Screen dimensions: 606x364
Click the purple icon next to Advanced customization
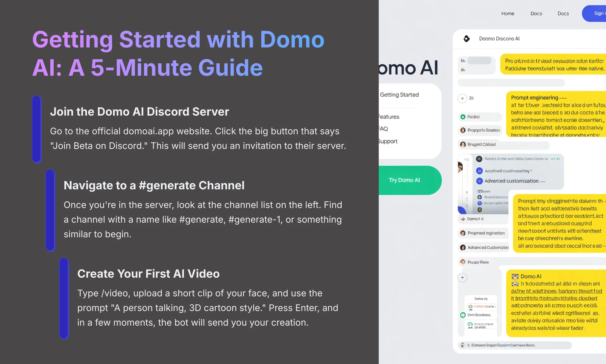click(479, 181)
